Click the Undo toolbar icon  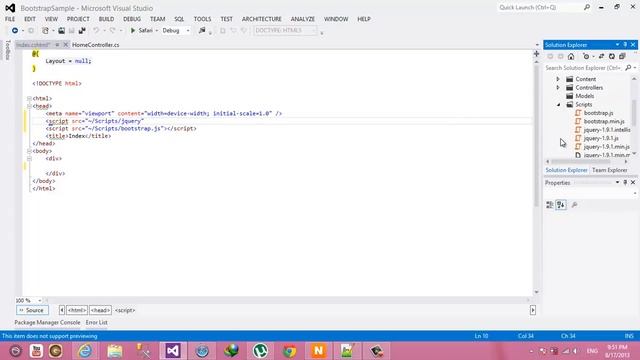[x=96, y=31]
